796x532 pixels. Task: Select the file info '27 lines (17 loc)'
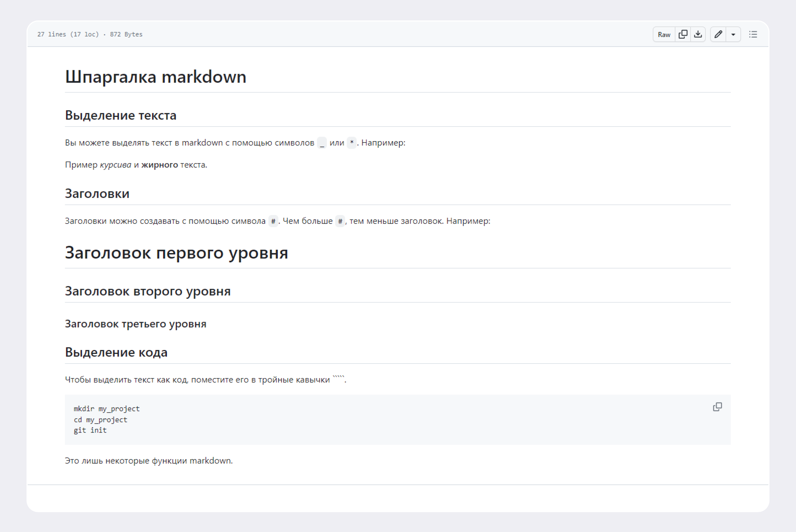tap(68, 34)
